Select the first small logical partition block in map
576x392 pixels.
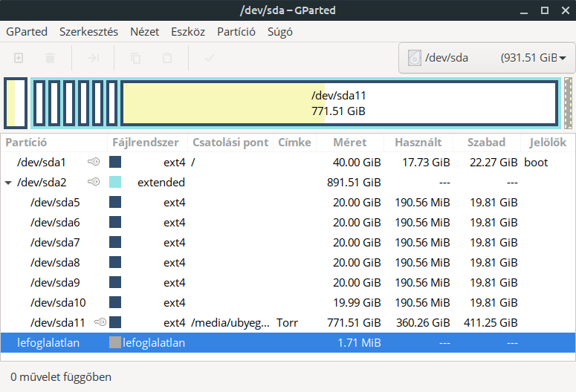[39, 103]
